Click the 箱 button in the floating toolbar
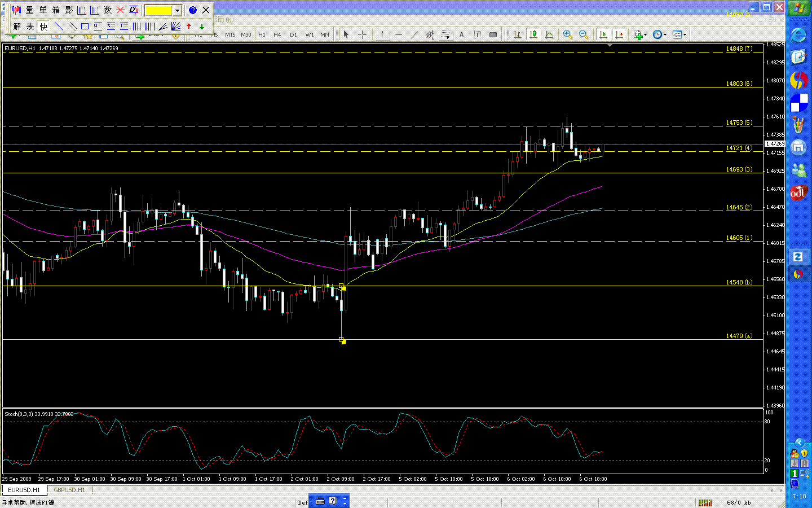This screenshot has height=508, width=812. click(x=56, y=10)
